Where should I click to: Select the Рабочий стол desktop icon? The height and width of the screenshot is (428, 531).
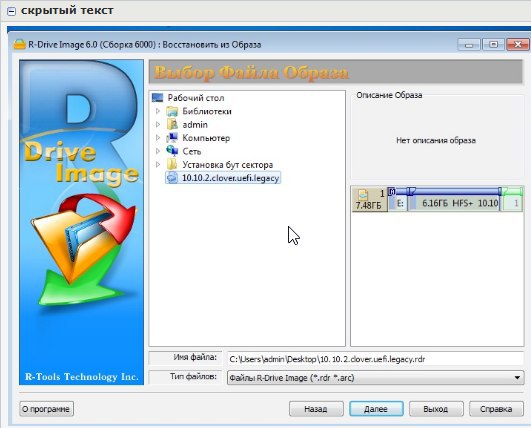coord(158,98)
